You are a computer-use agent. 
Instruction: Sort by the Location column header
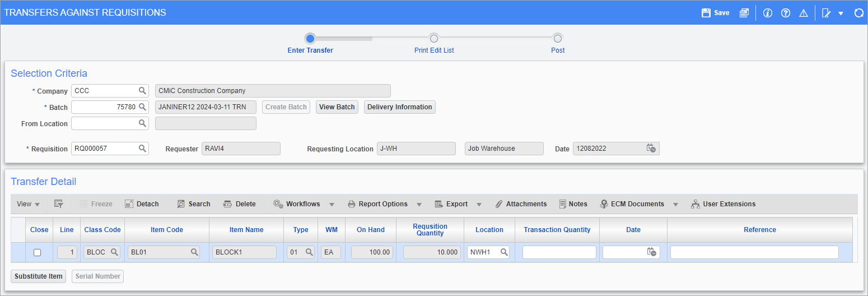click(489, 230)
